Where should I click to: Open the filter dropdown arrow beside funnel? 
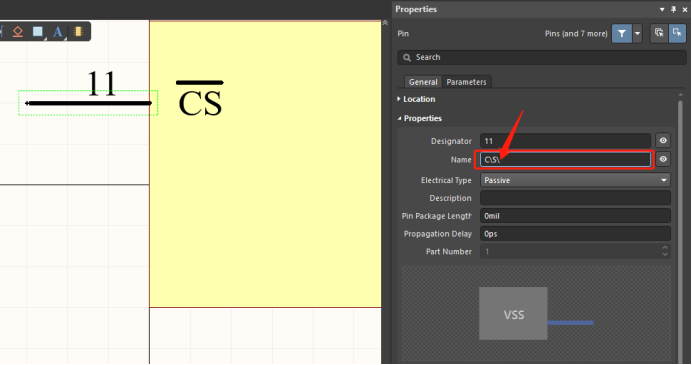pos(637,34)
